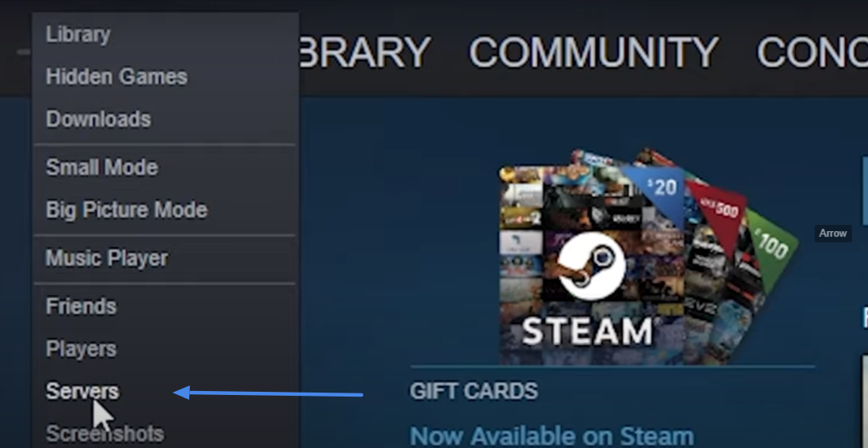Select the green $100 gift card

tap(771, 249)
